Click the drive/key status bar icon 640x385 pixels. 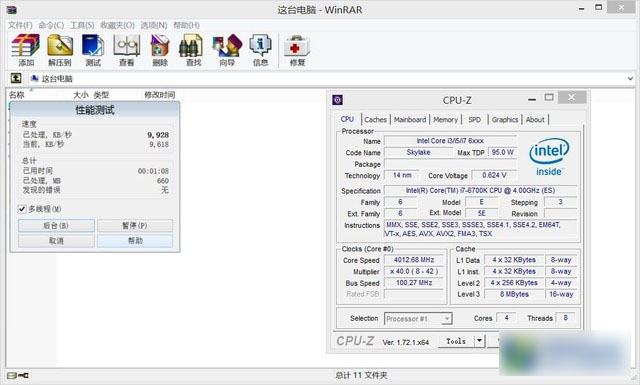tap(18, 375)
